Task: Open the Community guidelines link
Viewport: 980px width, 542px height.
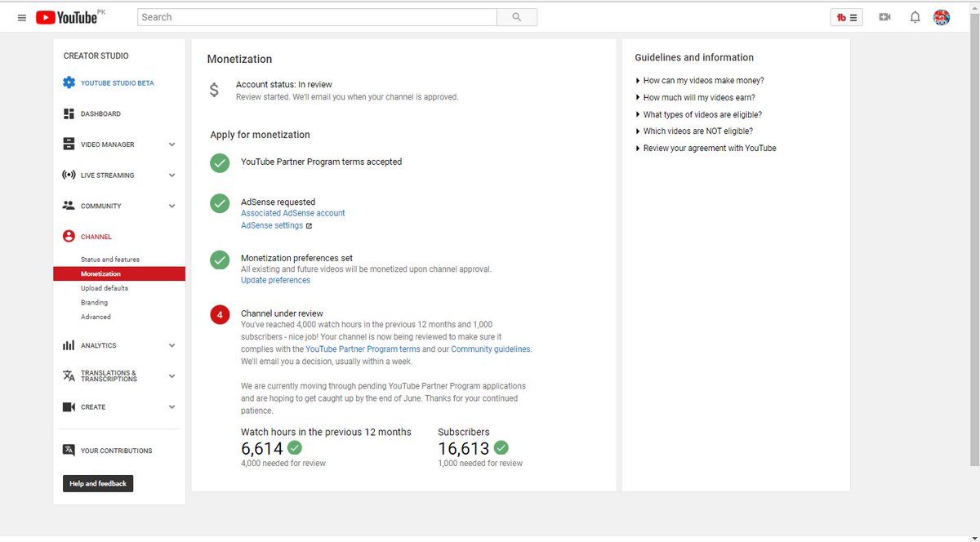Action: tap(491, 349)
